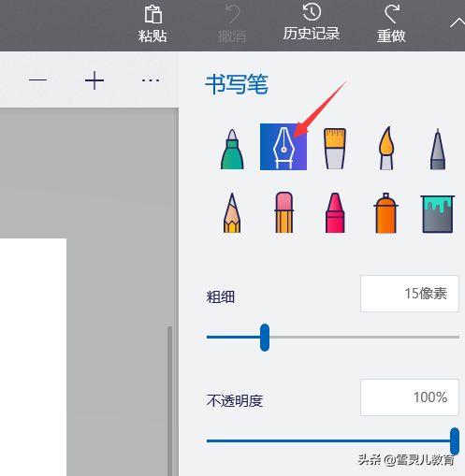Select the Watercolor brush tool
The height and width of the screenshot is (476, 465).
click(x=386, y=149)
